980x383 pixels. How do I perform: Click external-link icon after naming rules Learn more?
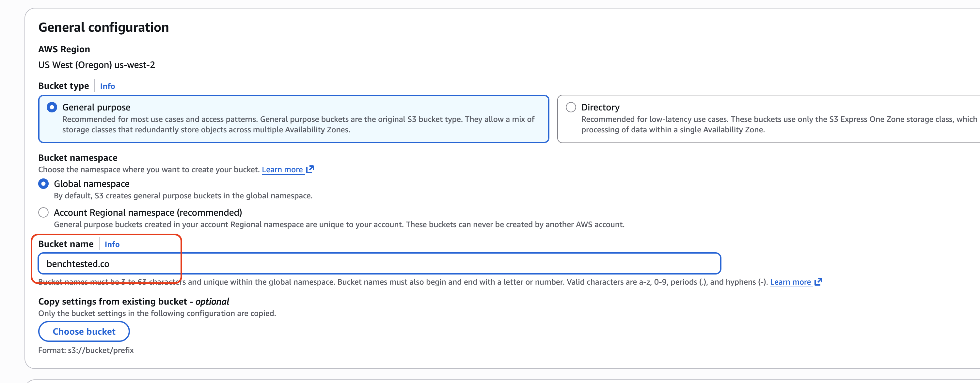click(818, 282)
